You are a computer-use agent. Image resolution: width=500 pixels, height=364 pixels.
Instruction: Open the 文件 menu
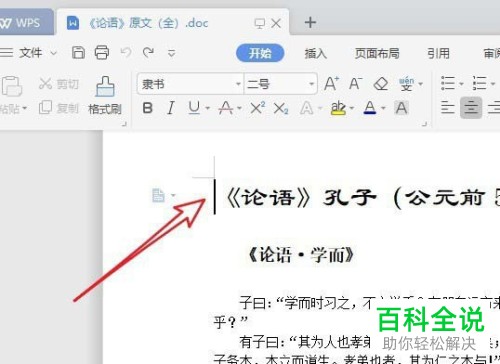(31, 53)
